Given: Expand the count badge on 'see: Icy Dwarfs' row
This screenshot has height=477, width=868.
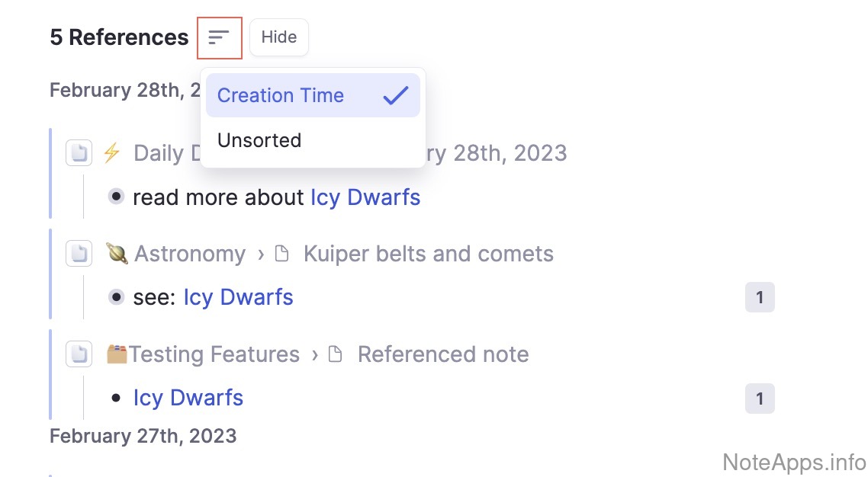Looking at the screenshot, I should [x=759, y=298].
